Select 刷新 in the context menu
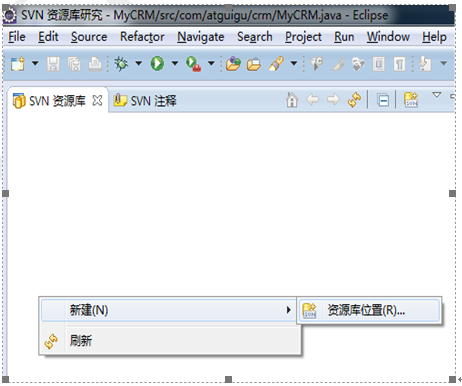Image resolution: width=462 pixels, height=386 pixels. click(x=171, y=341)
